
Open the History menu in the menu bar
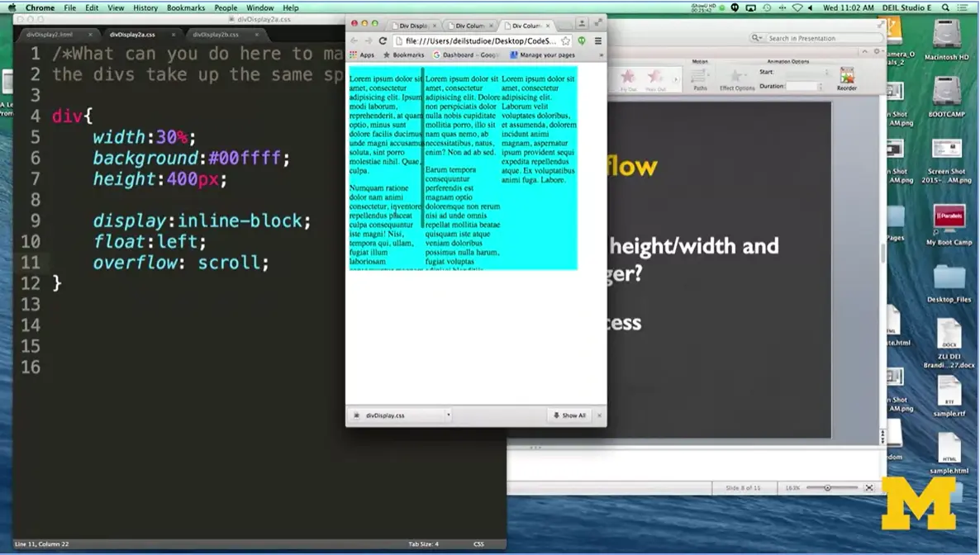[145, 7]
